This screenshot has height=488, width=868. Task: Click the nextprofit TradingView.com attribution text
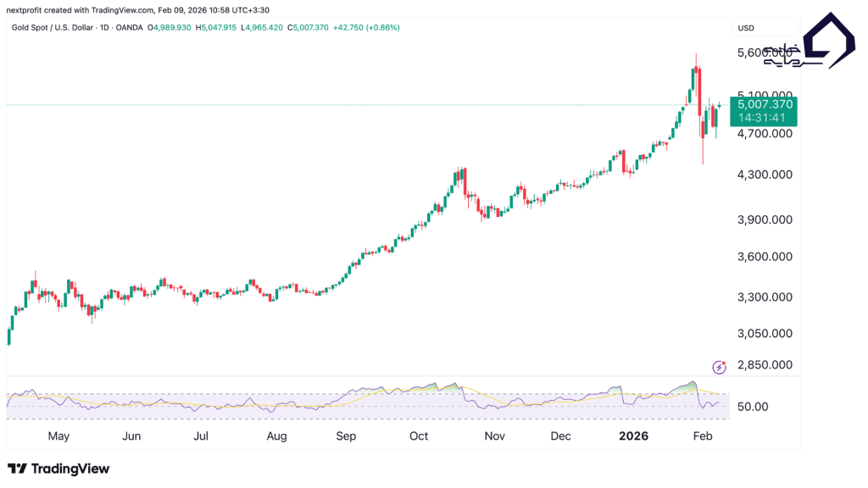pos(127,8)
